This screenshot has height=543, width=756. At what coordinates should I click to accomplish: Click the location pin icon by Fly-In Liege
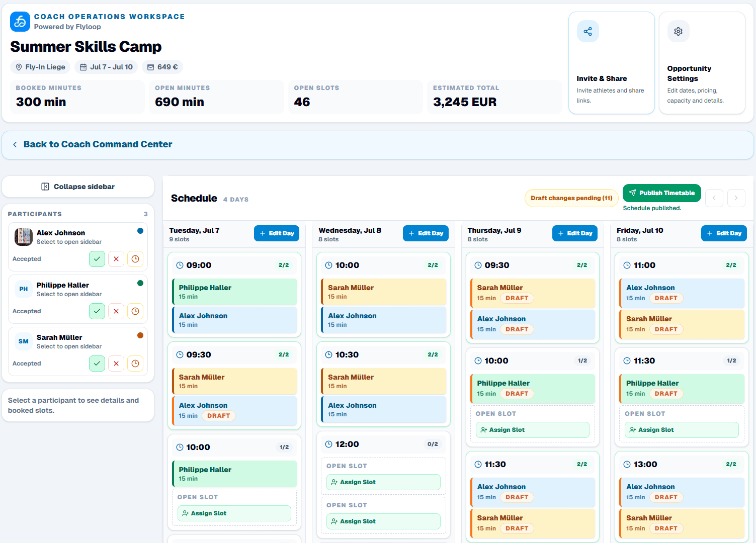click(19, 67)
